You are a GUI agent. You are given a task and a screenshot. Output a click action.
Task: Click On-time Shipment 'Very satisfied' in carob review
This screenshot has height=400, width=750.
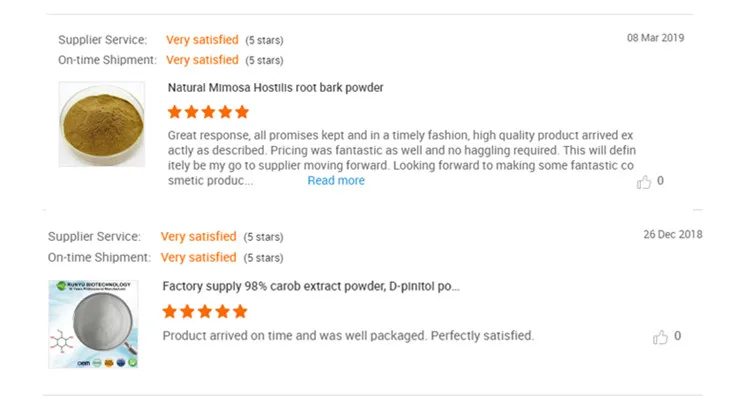pos(198,257)
